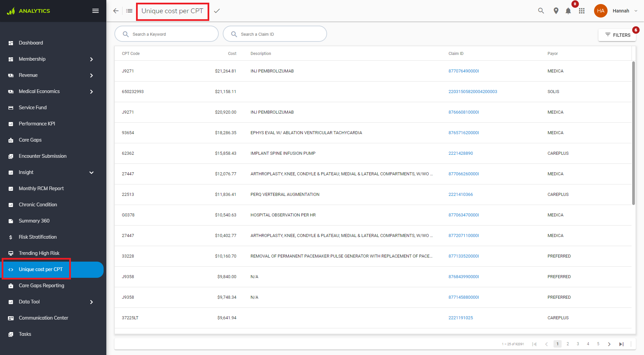Image resolution: width=644 pixels, height=355 pixels.
Task: Sort by the Payor column header
Action: (x=553, y=54)
